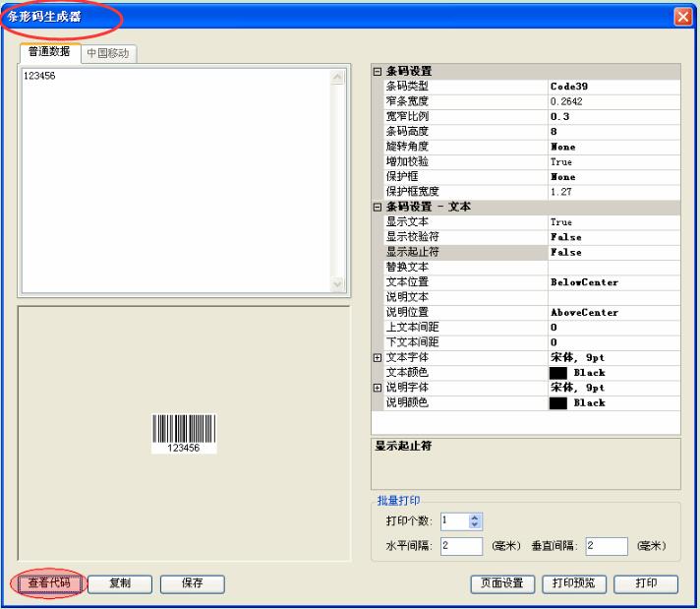Open 页面设置 page setup

coord(502,583)
